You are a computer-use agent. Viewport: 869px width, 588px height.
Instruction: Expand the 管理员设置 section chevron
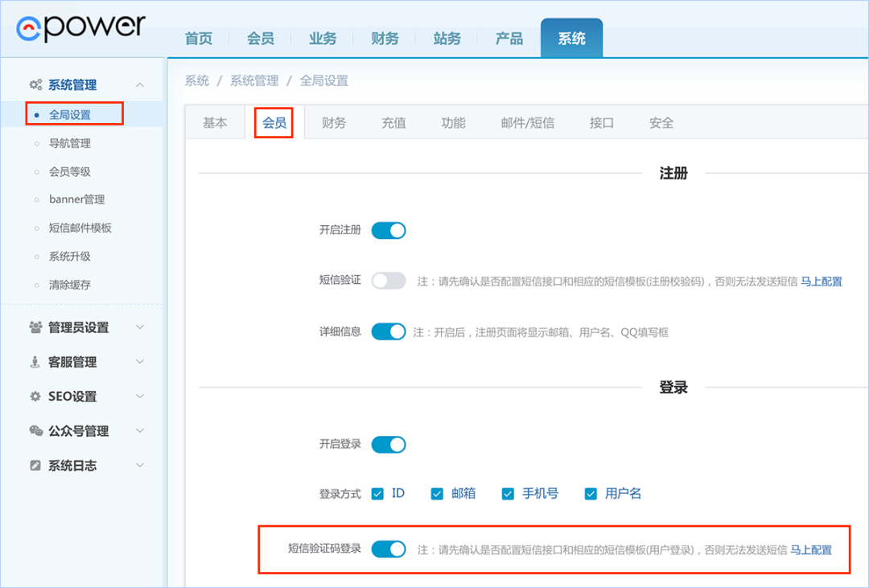140,327
